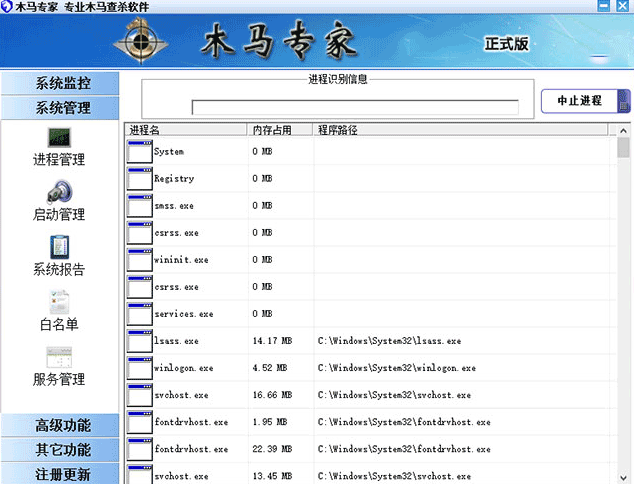Click the winlogon.exe process icon
Image resolution: width=634 pixels, height=484 pixels.
tap(139, 368)
